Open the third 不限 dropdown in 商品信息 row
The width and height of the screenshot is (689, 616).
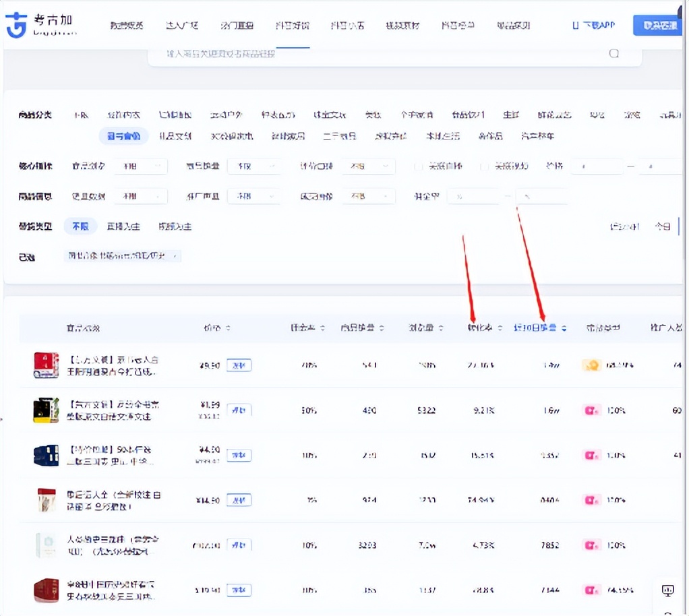pos(368,196)
